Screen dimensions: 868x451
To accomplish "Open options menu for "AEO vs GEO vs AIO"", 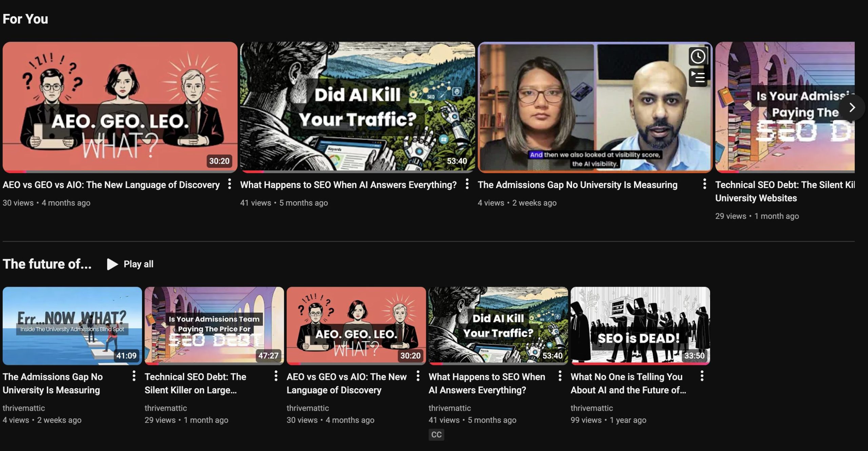I will click(x=230, y=185).
